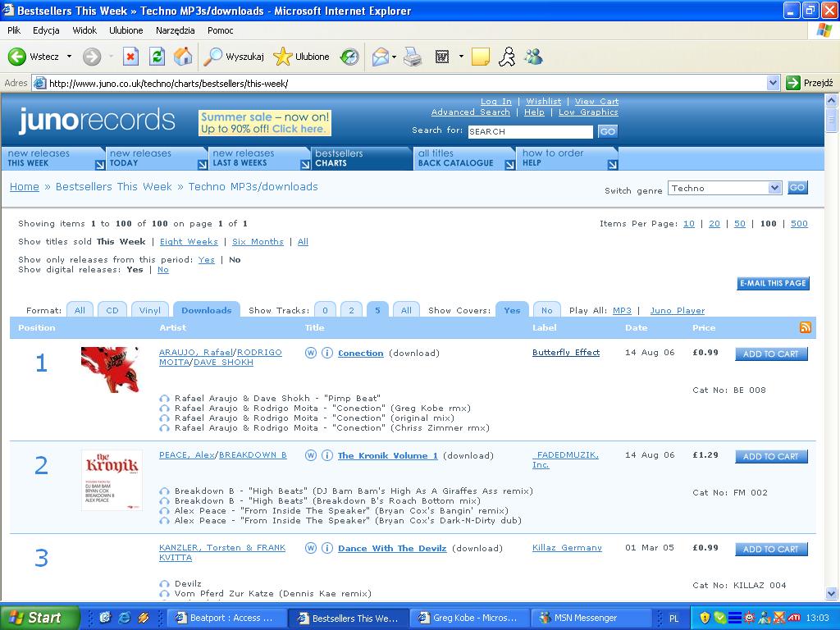Screen dimensions: 840x630
Task: Switch off digital releases with No link
Action: [163, 269]
